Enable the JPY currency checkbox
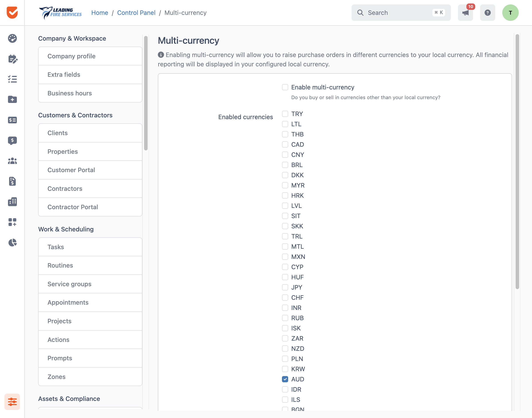Screen dimensions: 532x418 tap(285, 287)
